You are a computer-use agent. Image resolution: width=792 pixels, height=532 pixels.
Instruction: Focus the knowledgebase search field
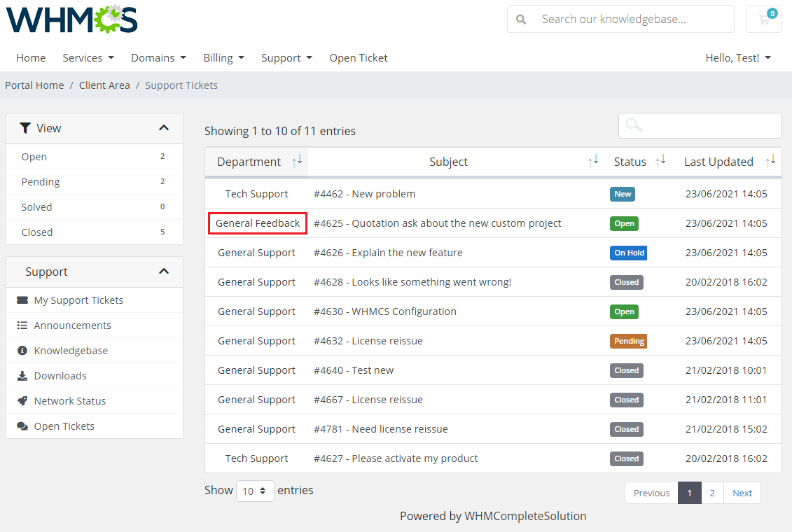(620, 19)
